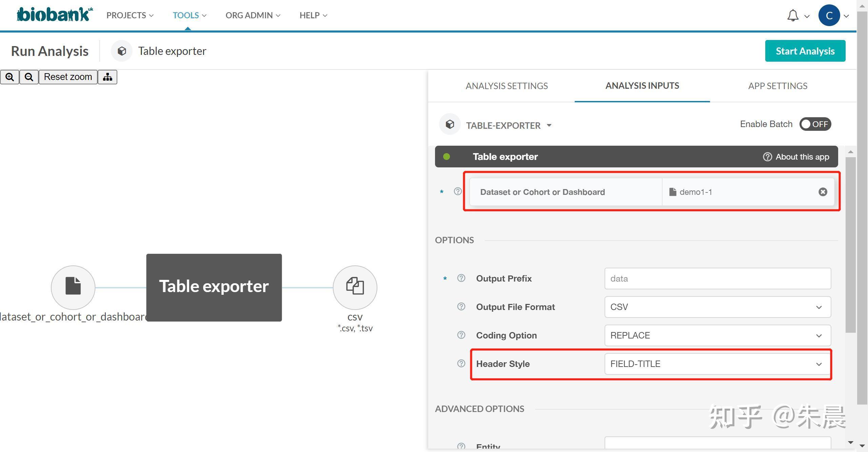Open Header Style FIELD-TITLE dropdown
868x452 pixels.
[x=717, y=364]
